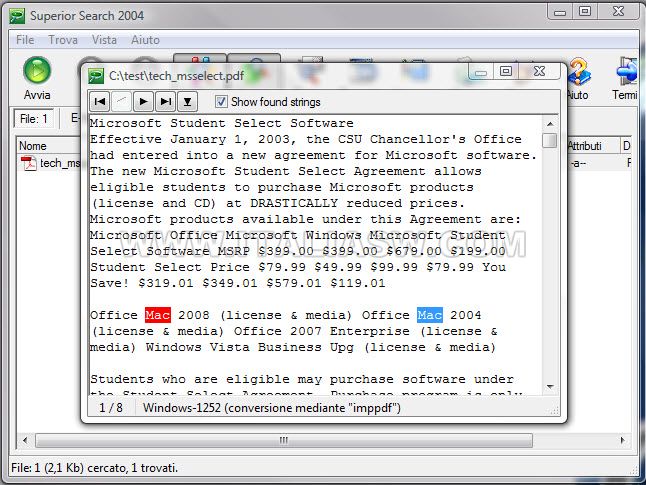Click the viewer window title bar icon

[x=96, y=76]
